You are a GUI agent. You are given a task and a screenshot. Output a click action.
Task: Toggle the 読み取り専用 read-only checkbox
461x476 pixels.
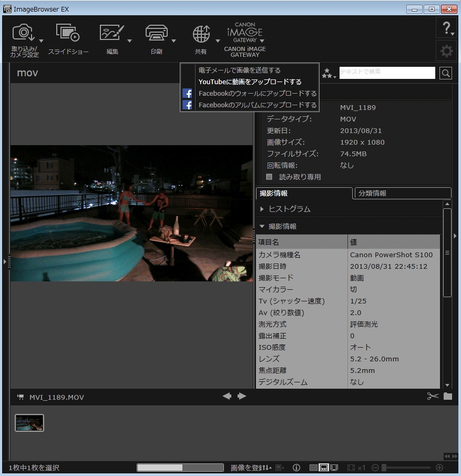270,177
